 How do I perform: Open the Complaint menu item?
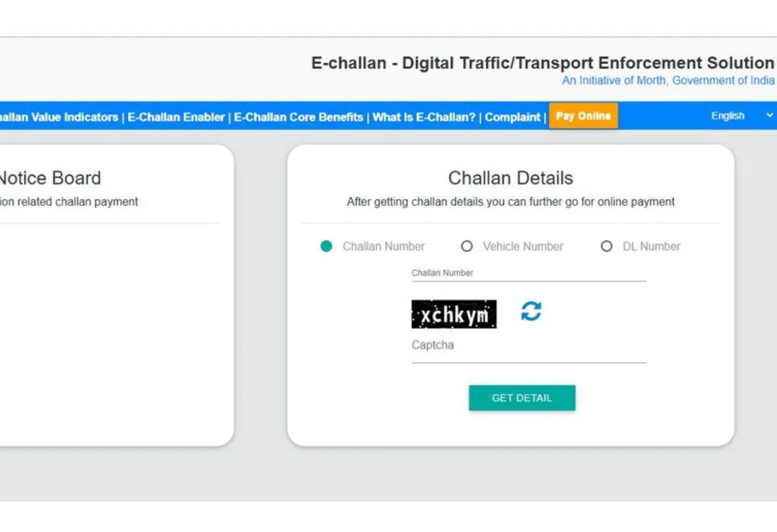coord(512,117)
